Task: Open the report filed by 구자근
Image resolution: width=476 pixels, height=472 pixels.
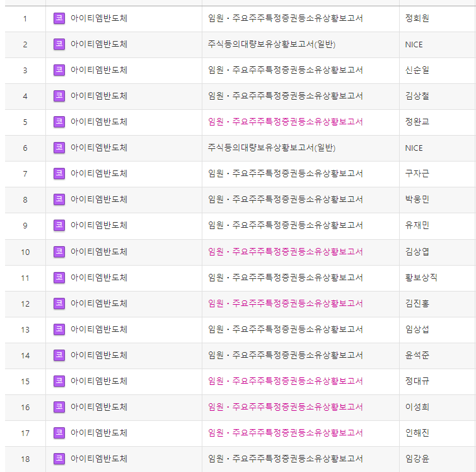Action: [286, 174]
